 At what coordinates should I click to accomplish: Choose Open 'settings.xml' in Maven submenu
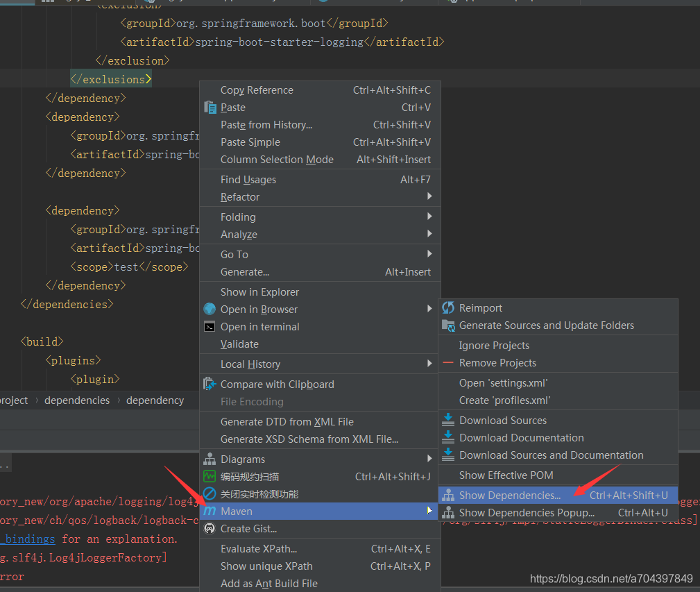point(558,383)
